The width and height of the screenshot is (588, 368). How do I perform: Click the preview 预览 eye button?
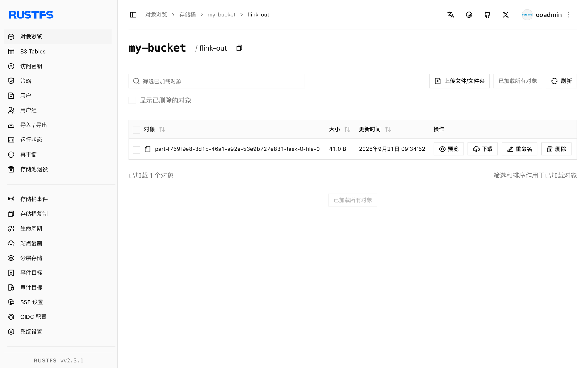(449, 149)
